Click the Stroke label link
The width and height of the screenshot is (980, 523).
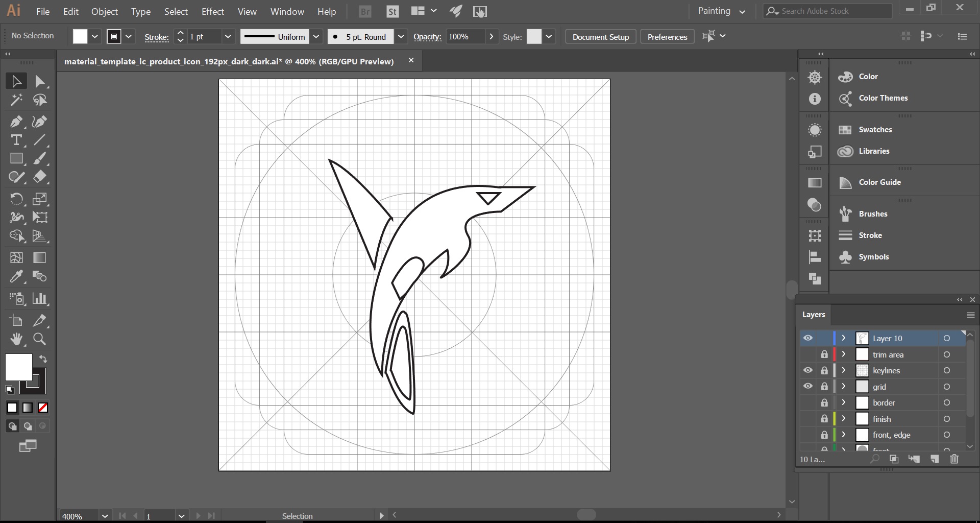[157, 37]
